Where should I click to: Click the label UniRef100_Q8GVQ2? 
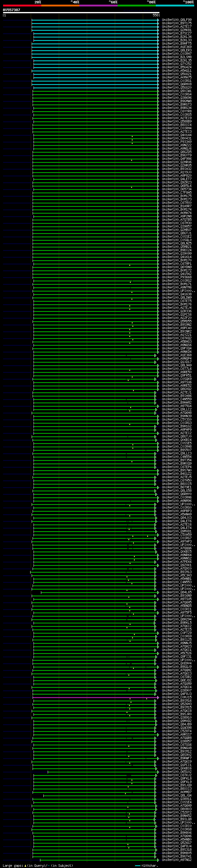(x=177, y=389)
